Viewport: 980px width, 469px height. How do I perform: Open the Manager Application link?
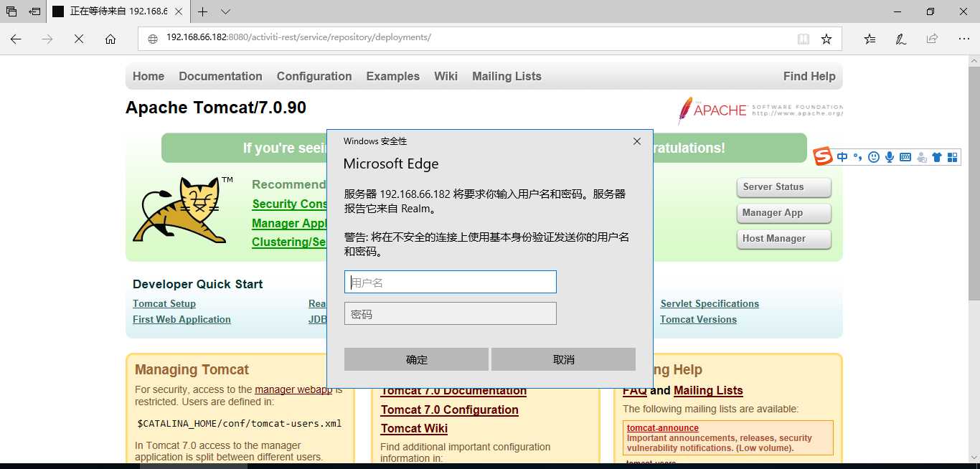click(x=289, y=223)
